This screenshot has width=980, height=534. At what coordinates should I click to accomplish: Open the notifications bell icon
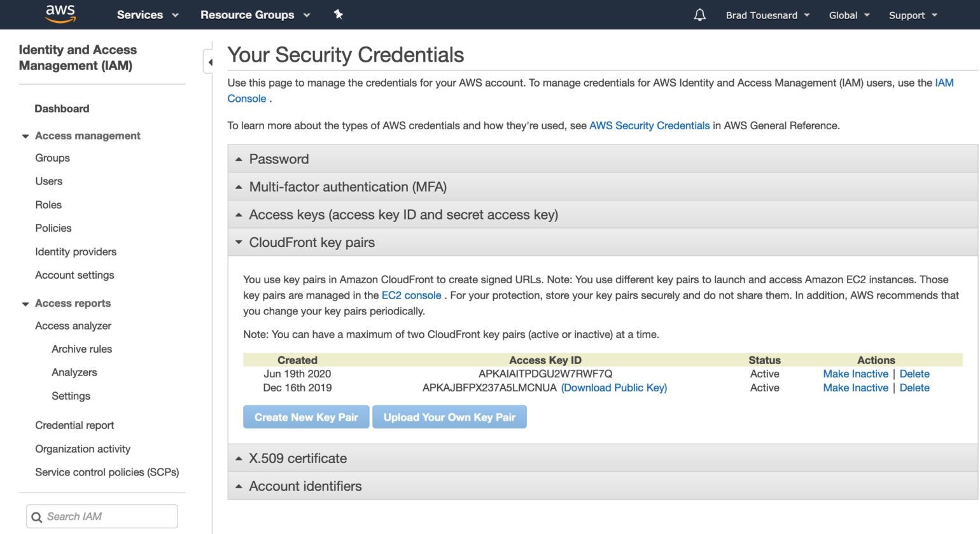699,15
